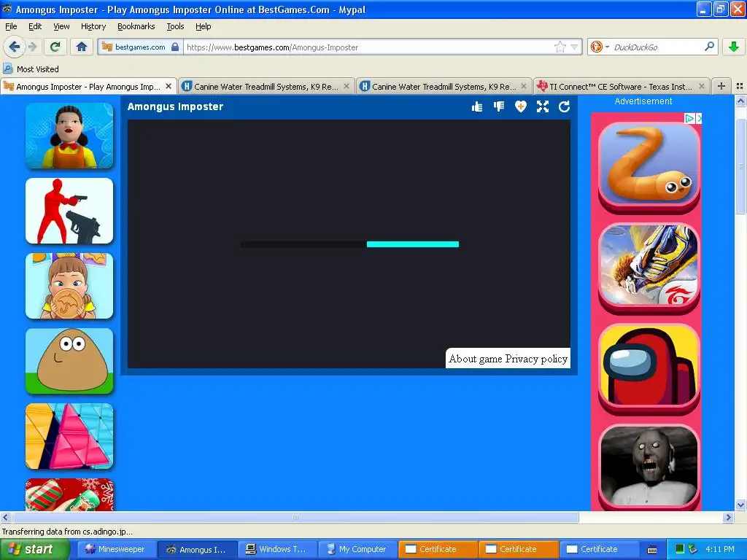The width and height of the screenshot is (747, 560).
Task: Open the green Downloads arrow button
Action: coord(734,47)
